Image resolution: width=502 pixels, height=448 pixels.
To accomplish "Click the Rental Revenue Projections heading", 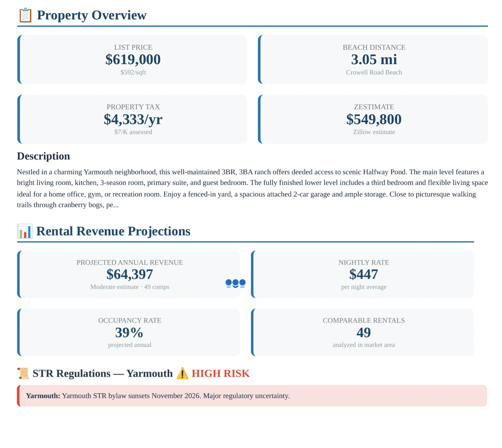I will [x=113, y=231].
